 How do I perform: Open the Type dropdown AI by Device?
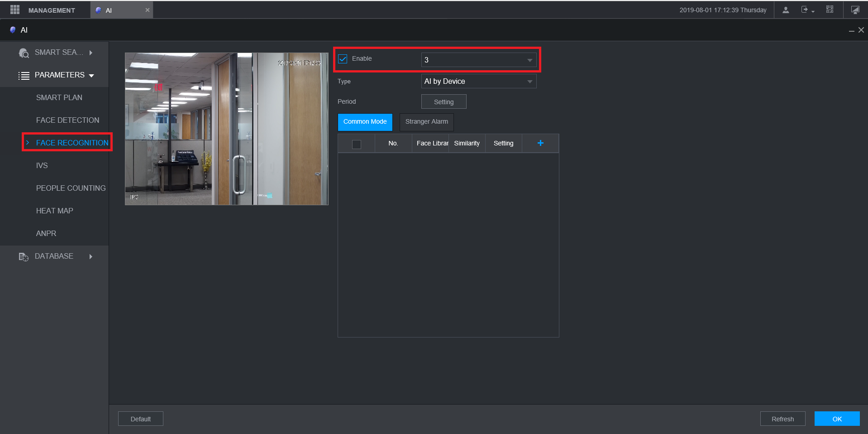tap(479, 82)
